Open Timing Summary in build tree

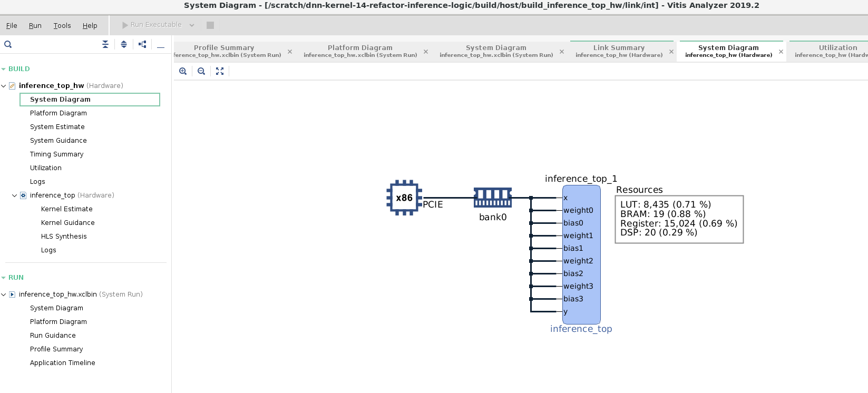pos(56,154)
